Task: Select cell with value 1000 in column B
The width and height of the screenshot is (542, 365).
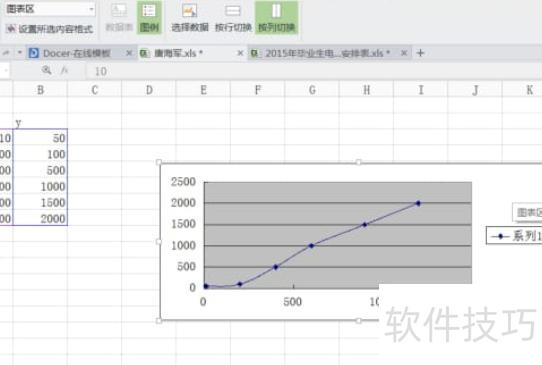Action: (x=40, y=186)
